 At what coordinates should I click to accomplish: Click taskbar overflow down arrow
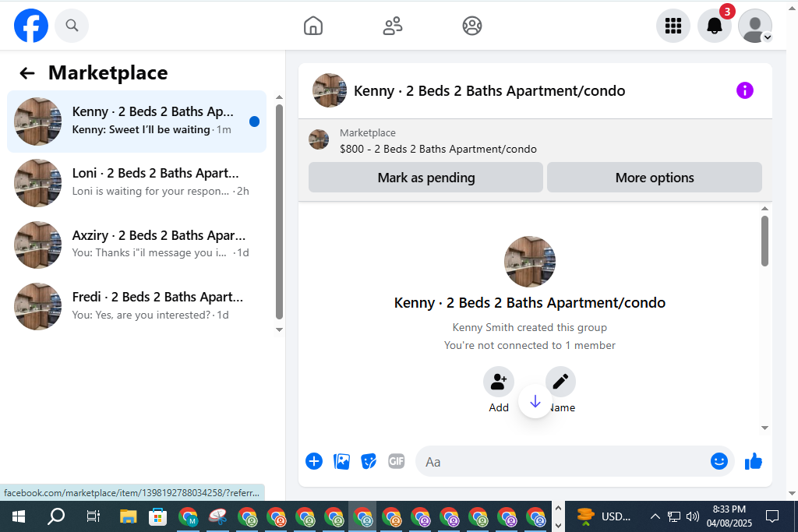tap(558, 526)
